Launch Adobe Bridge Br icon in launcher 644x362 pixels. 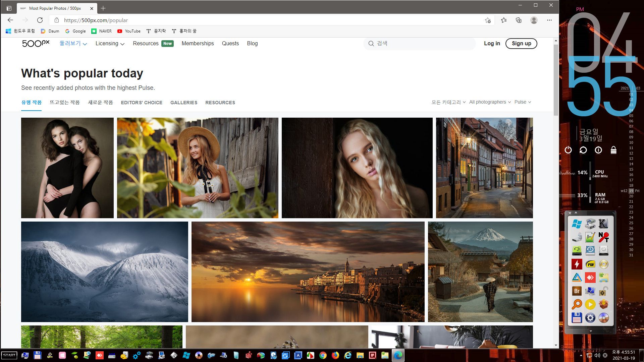[x=577, y=291]
